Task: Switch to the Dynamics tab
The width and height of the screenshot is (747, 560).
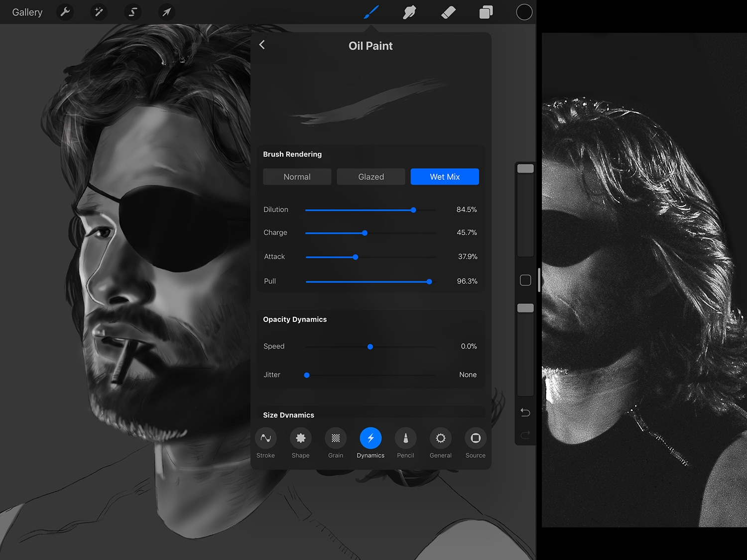Action: pos(371,443)
